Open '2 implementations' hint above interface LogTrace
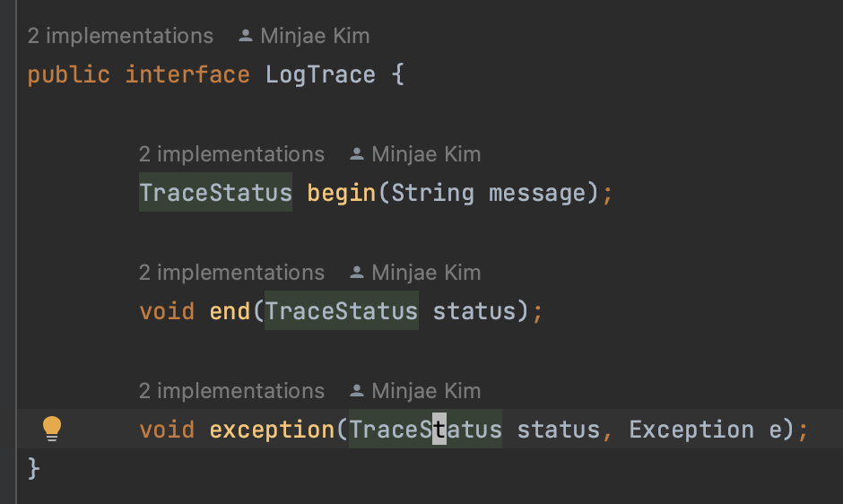 click(x=120, y=36)
